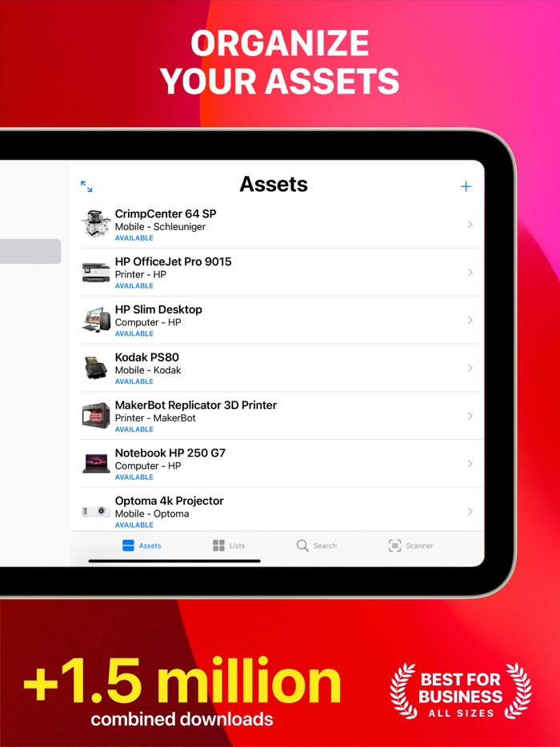Select the Notebook HP 250 G7 title

tap(170, 453)
